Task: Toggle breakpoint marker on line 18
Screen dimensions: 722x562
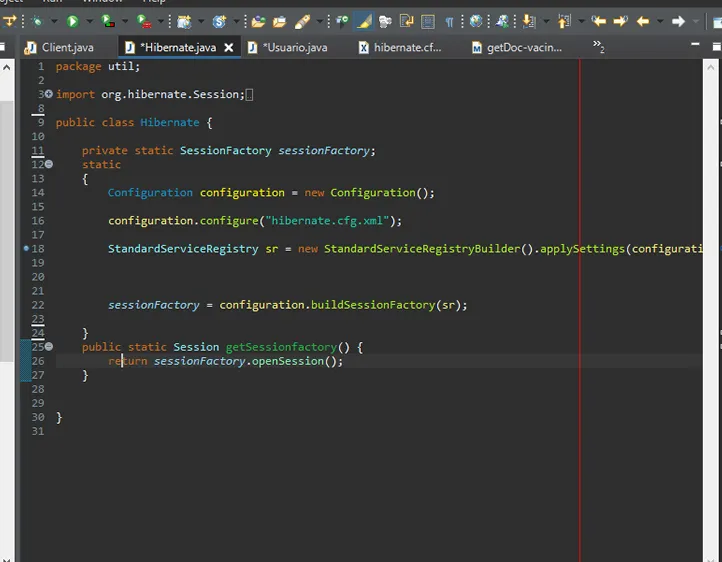Action: (x=26, y=248)
